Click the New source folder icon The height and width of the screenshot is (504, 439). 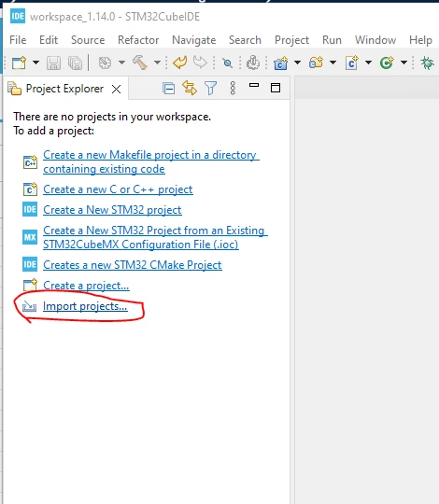coord(316,63)
